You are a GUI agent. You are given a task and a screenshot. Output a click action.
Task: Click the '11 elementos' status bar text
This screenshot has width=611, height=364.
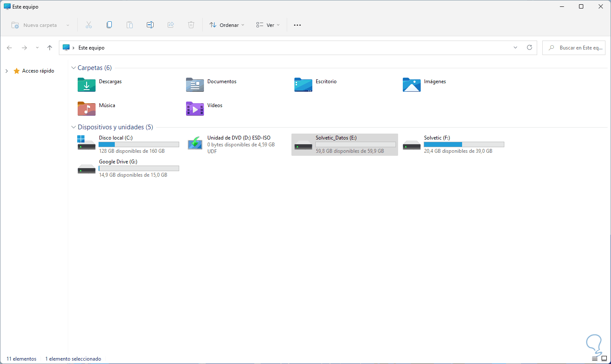pos(21,359)
